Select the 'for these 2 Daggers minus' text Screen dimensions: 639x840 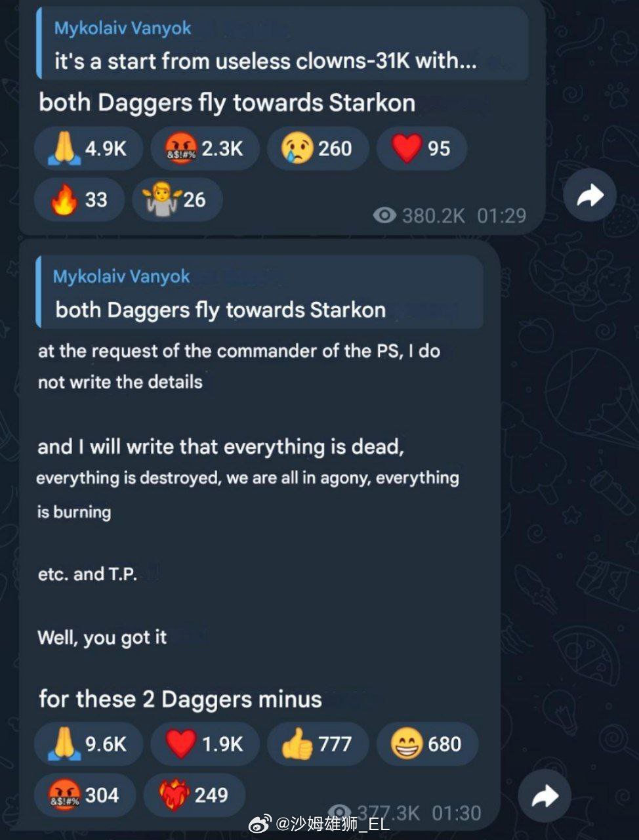coord(180,699)
